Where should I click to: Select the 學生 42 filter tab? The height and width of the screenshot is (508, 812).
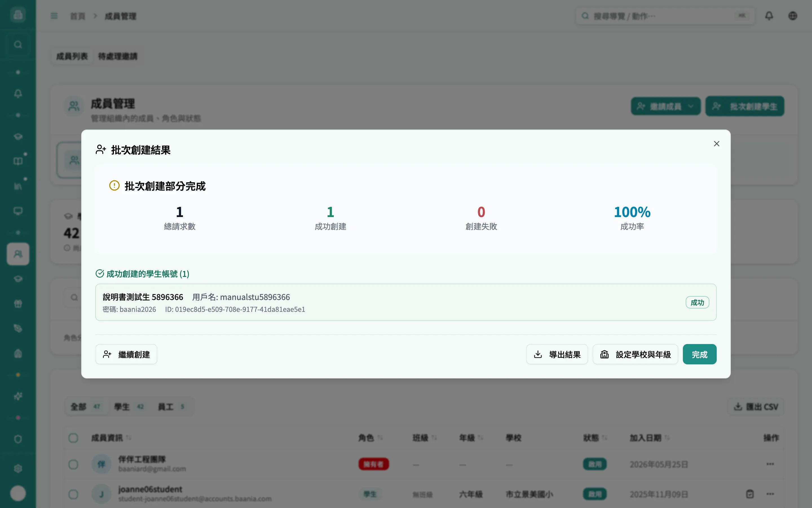(x=129, y=407)
